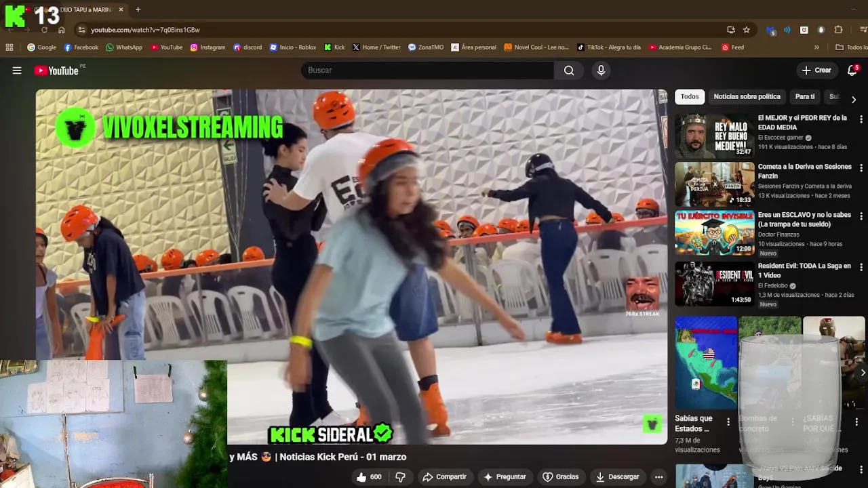868x488 pixels.
Task: Open the Facebook bookmark
Action: (x=81, y=47)
